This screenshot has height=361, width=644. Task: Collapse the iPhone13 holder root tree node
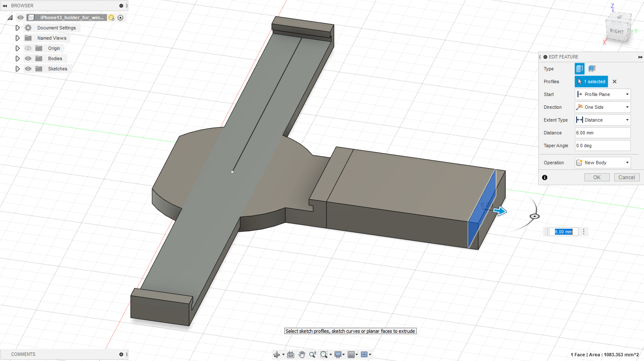point(10,17)
